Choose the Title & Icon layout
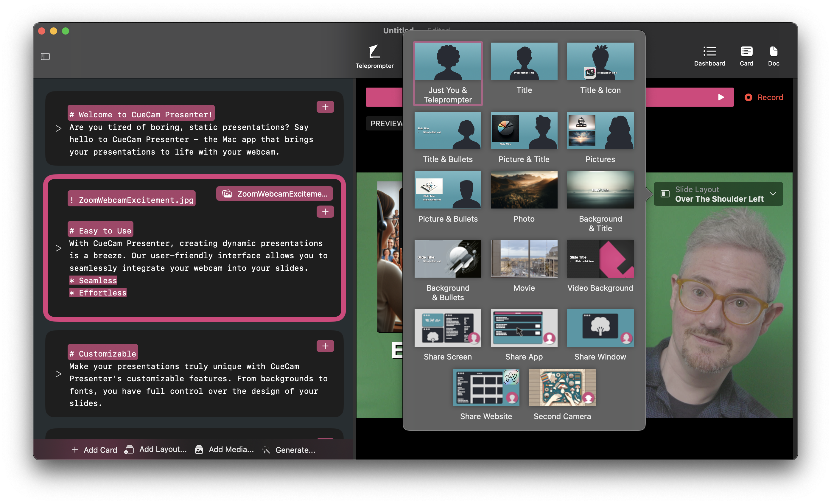The height and width of the screenshot is (504, 831). click(x=600, y=69)
